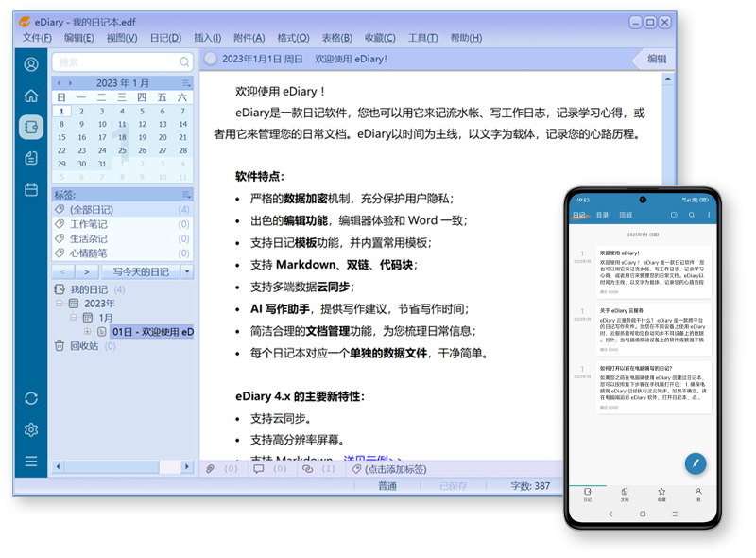Open the documents icon in left sidebar
Viewport: 756px width, 558px height.
pos(31,158)
